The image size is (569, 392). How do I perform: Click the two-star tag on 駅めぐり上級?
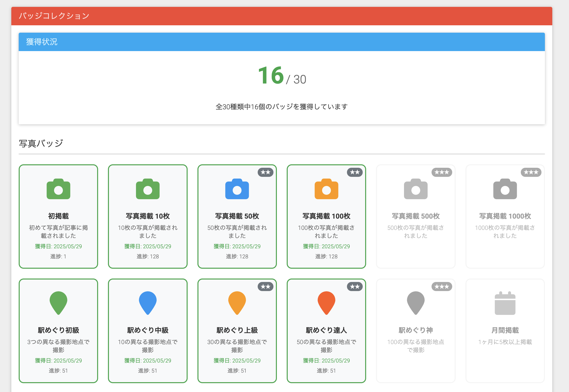(x=266, y=286)
